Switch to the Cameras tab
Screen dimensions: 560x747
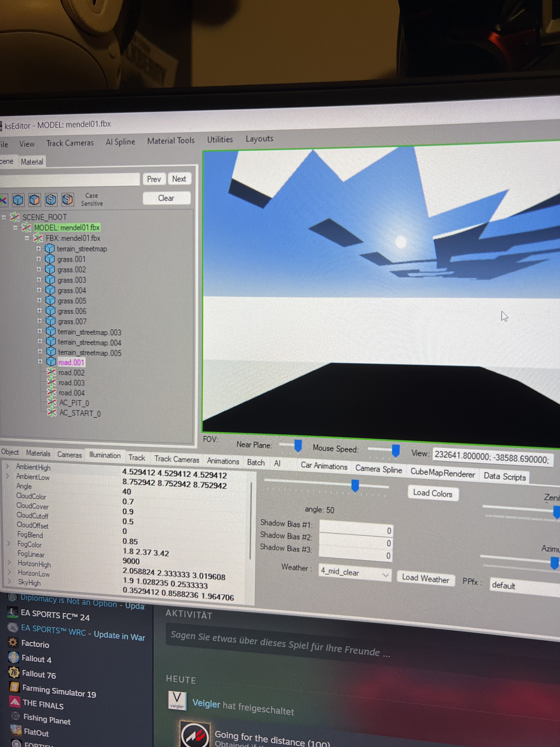tap(69, 455)
